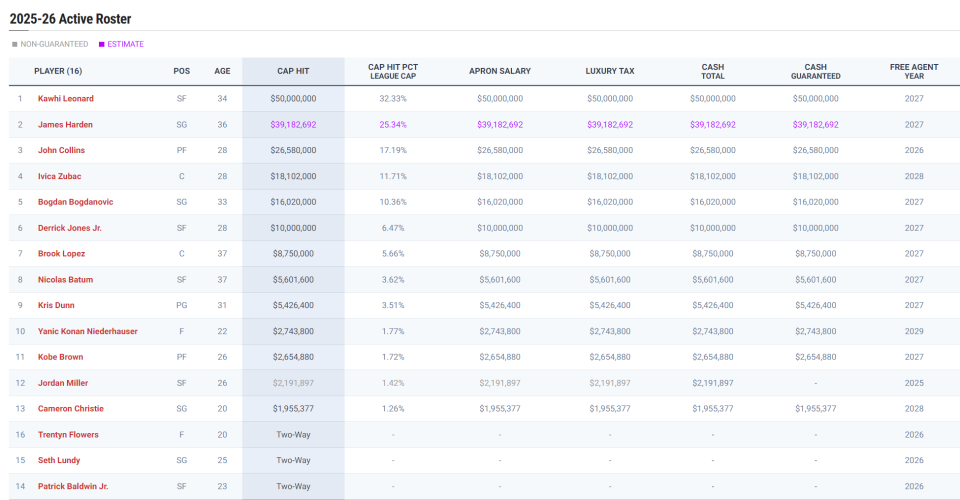Viewport: 960px width, 500px height.
Task: Sort by Cash Total column header
Action: tap(713, 71)
